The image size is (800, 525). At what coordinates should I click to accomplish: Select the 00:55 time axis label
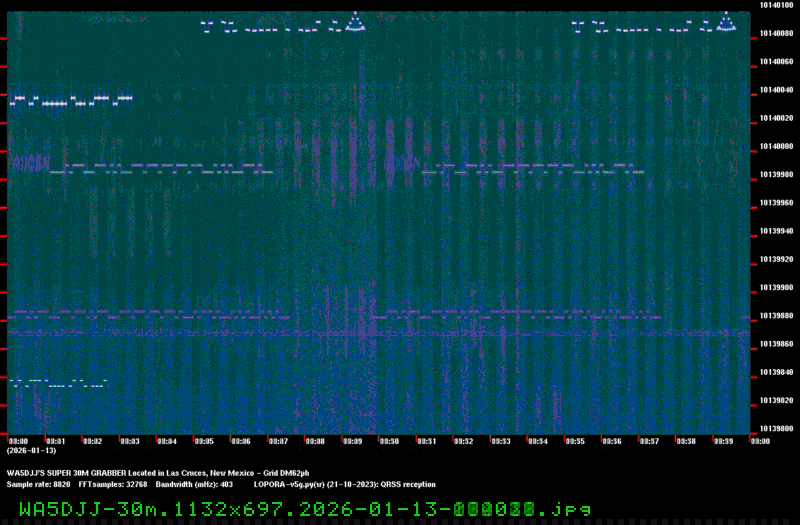tap(576, 441)
